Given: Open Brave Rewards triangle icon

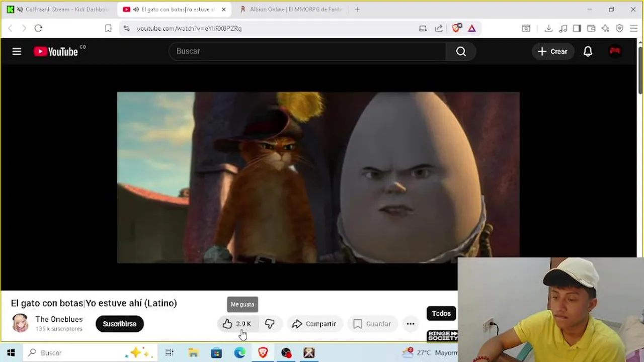Looking at the screenshot, I should pyautogui.click(x=472, y=29).
